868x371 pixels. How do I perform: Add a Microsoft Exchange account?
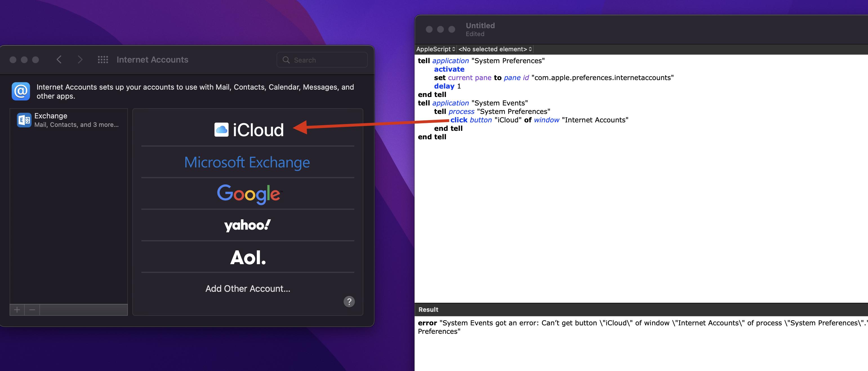click(247, 162)
